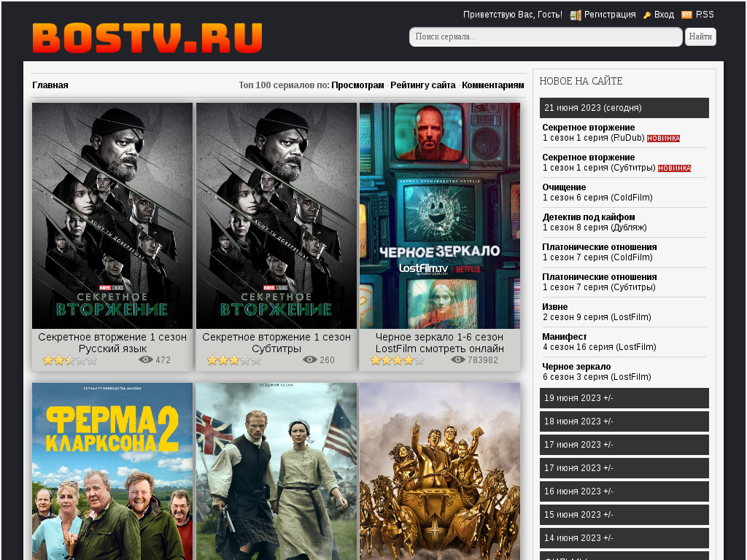Sort top 100 by Просмотрам
The width and height of the screenshot is (747, 560).
pyautogui.click(x=357, y=85)
